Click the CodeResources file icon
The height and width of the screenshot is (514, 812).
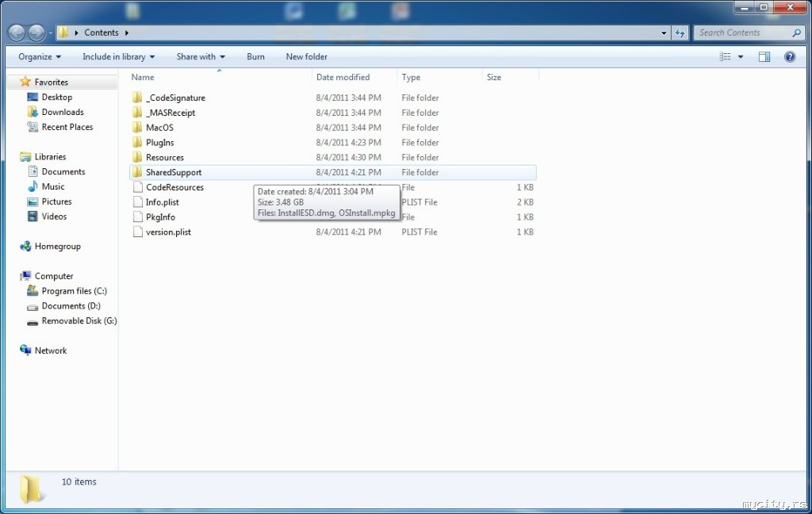[x=138, y=187]
